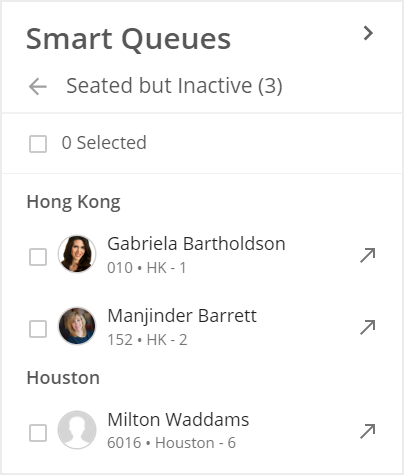Click the Smart Queues panel heading
Viewport: 404px width, 475px height.
128,39
